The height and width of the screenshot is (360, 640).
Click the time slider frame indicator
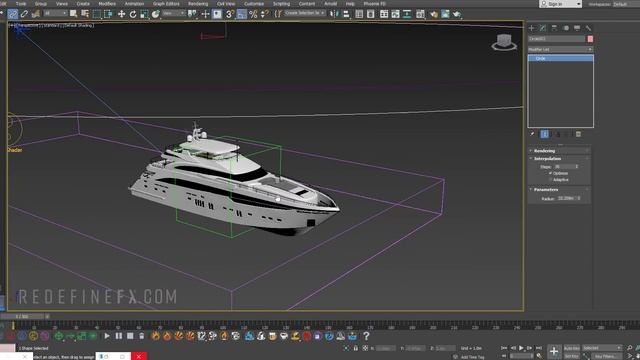pos(22,316)
